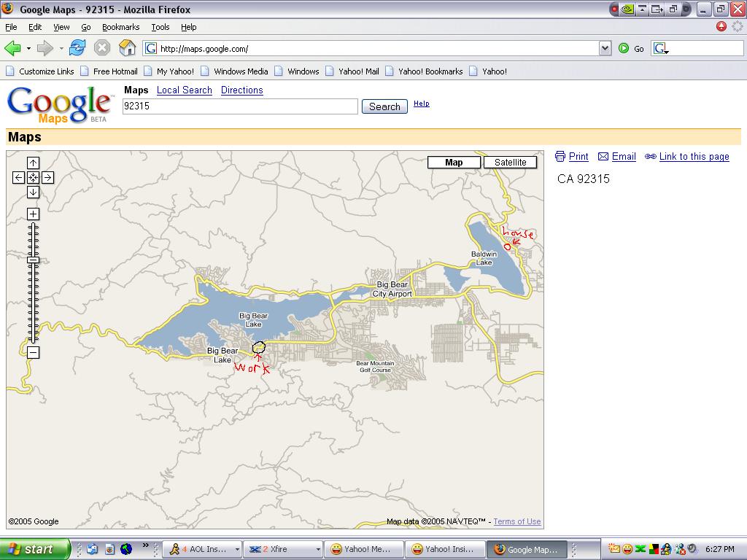Pan the map left with arrow button

pos(18,177)
